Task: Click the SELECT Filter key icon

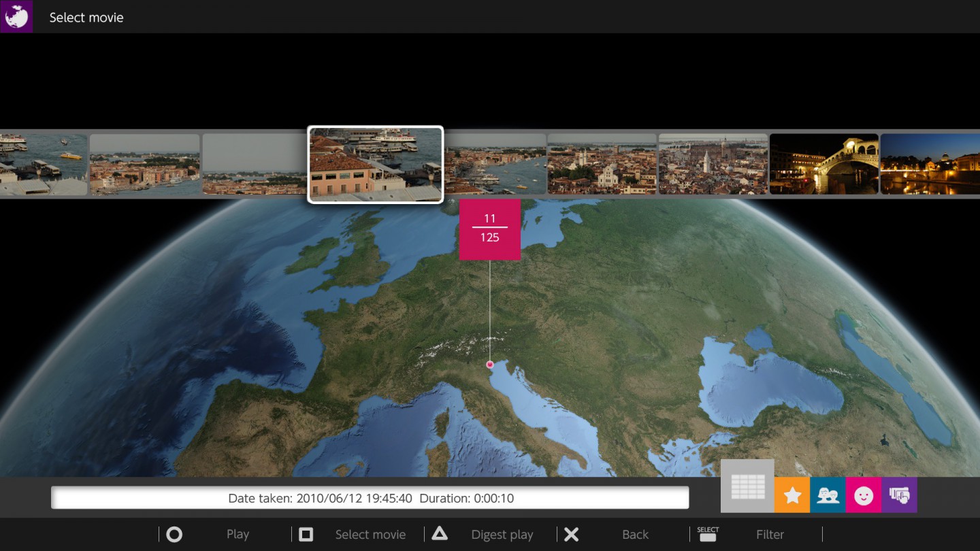Action: point(708,534)
